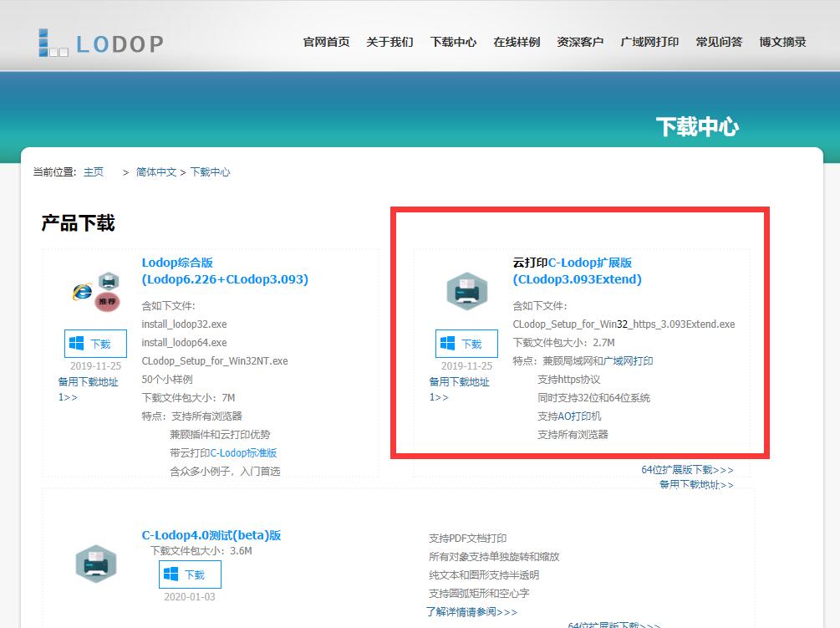Click the text 下载文件包大小: 7M
The height and width of the screenshot is (628, 840).
189,397
